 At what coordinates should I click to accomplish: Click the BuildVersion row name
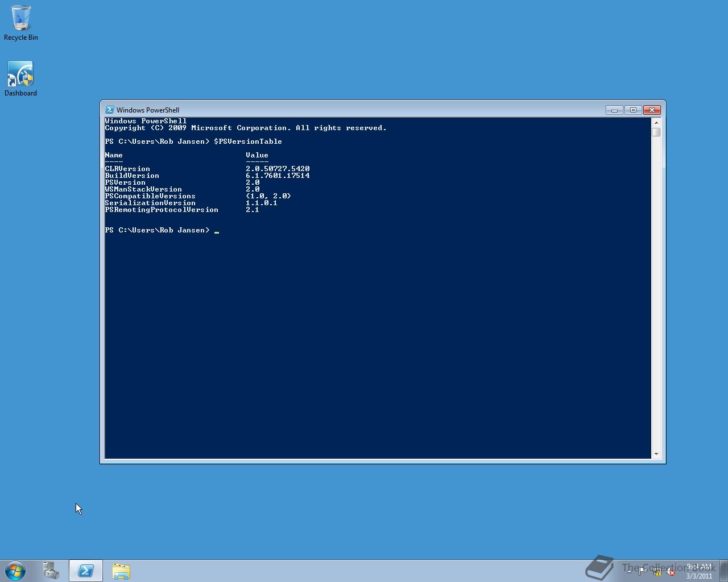[x=132, y=176]
